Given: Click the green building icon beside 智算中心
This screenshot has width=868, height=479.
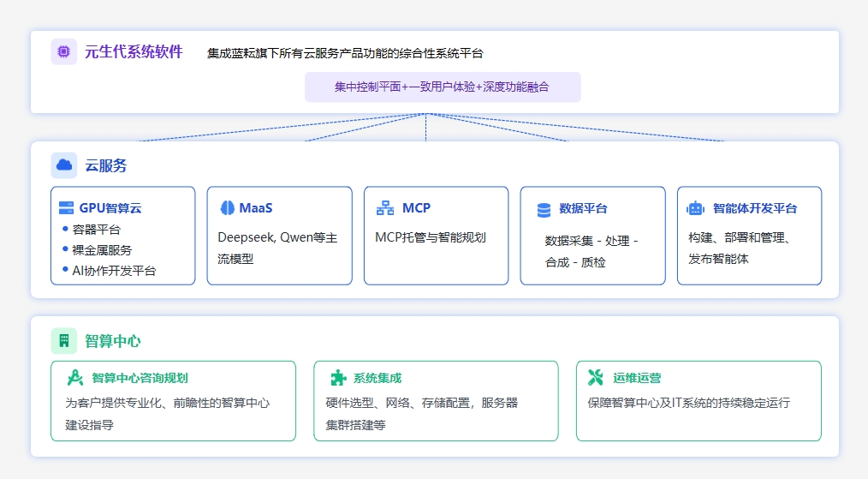Looking at the screenshot, I should tap(64, 340).
